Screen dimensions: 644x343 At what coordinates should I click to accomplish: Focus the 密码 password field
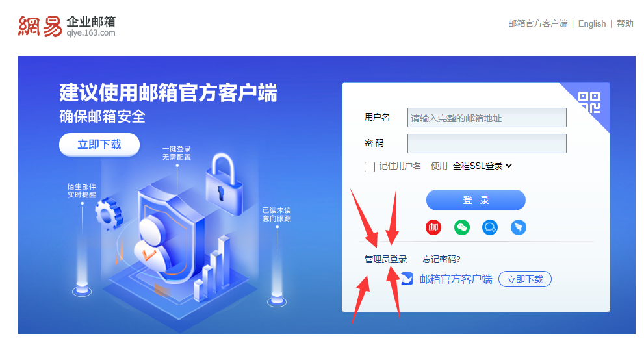(x=487, y=144)
